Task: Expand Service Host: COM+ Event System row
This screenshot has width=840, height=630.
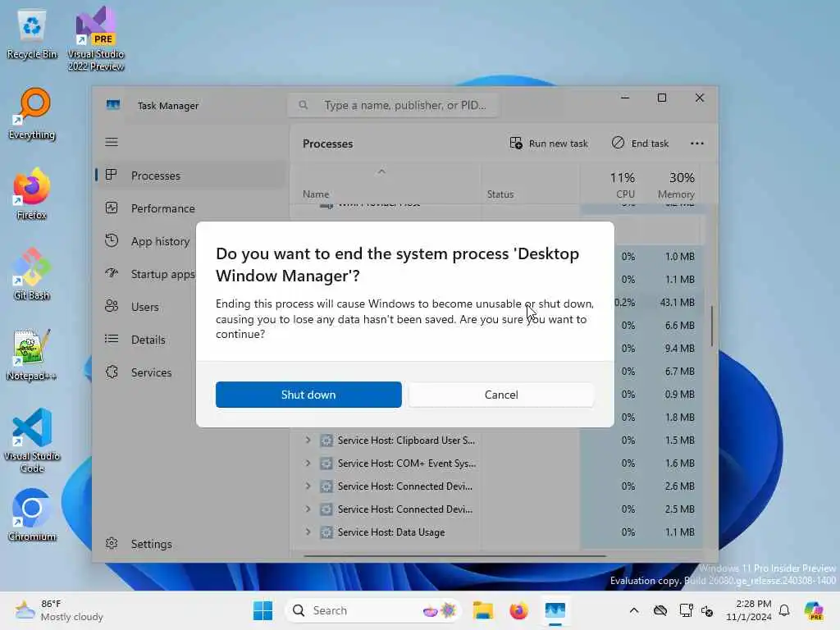Action: pos(308,463)
